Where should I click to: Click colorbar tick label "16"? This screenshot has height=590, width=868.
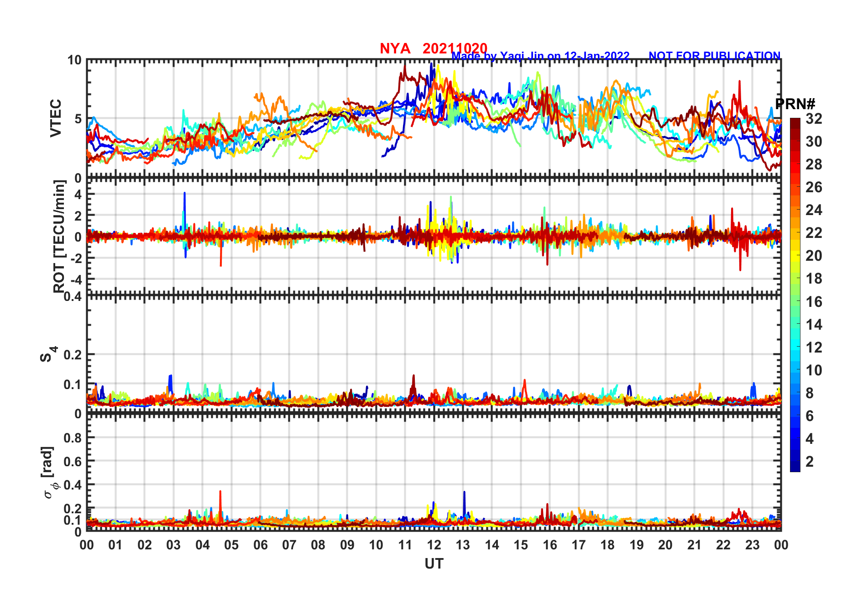tap(814, 302)
